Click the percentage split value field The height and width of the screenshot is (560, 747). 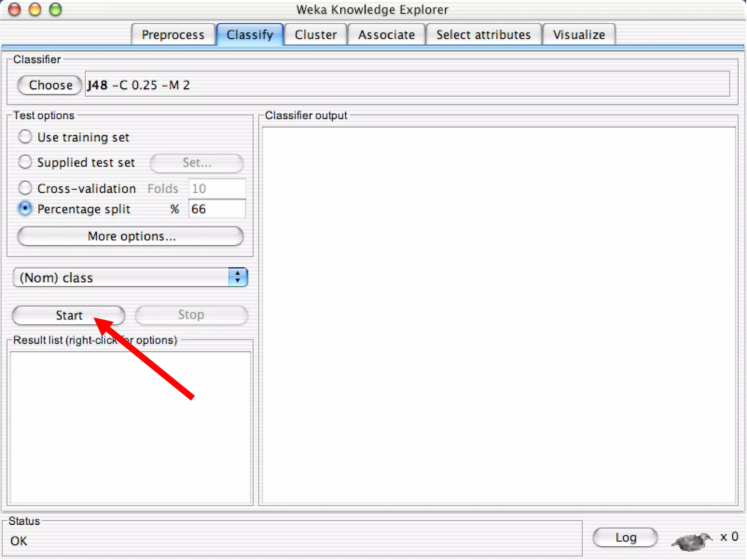point(217,209)
